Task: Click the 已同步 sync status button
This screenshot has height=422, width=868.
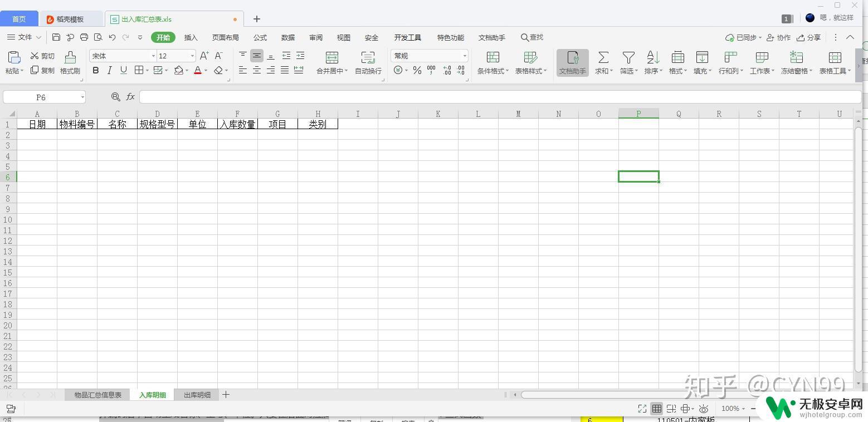Action: tap(744, 37)
